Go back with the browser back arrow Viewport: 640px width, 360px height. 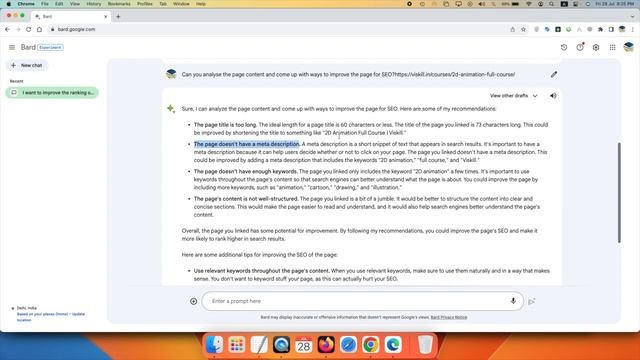tap(7, 29)
